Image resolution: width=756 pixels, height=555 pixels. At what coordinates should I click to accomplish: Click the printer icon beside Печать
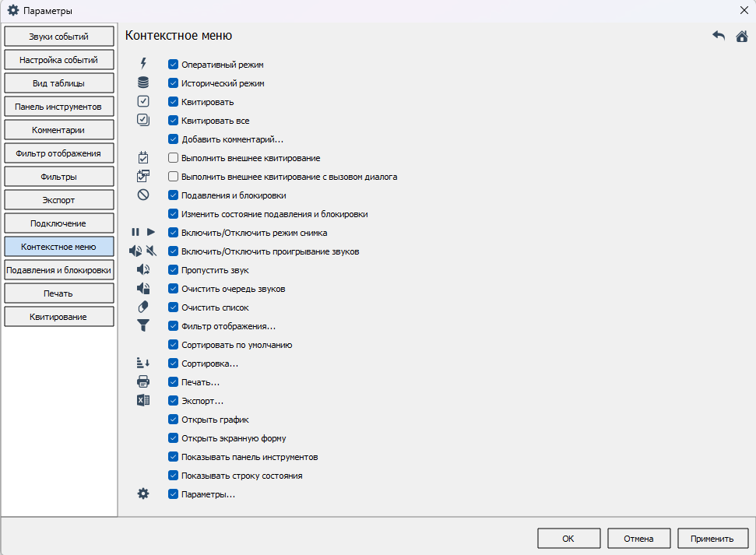[x=142, y=382]
